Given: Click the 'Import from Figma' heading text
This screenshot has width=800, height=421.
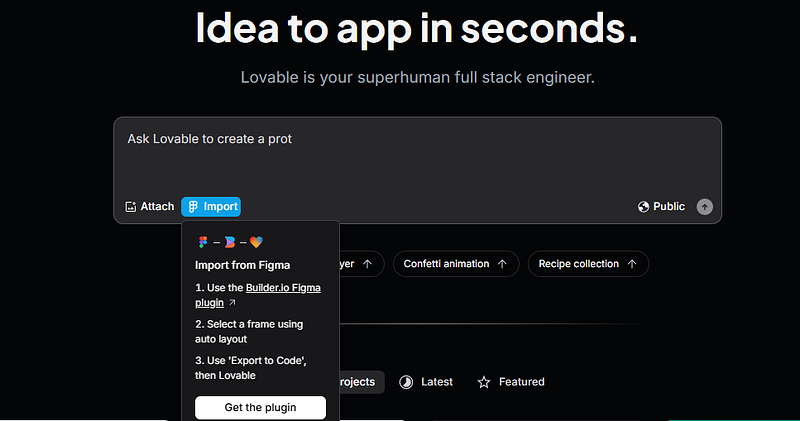Looking at the screenshot, I should [242, 265].
